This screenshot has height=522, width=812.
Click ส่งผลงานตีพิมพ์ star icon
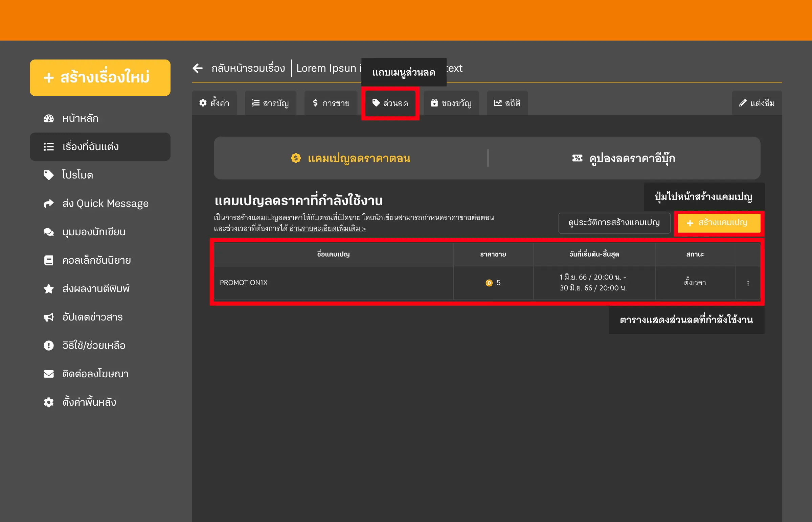[x=49, y=288]
